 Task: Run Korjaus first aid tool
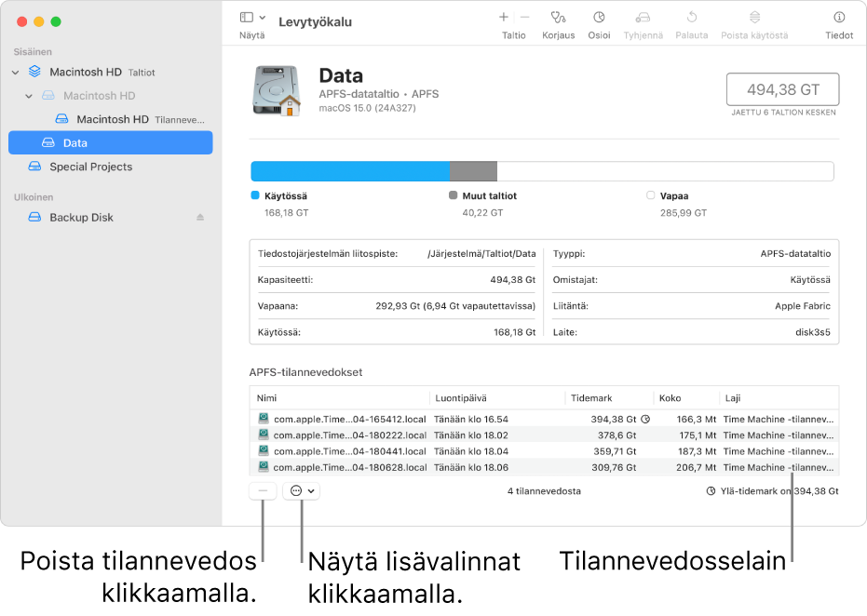tap(558, 18)
